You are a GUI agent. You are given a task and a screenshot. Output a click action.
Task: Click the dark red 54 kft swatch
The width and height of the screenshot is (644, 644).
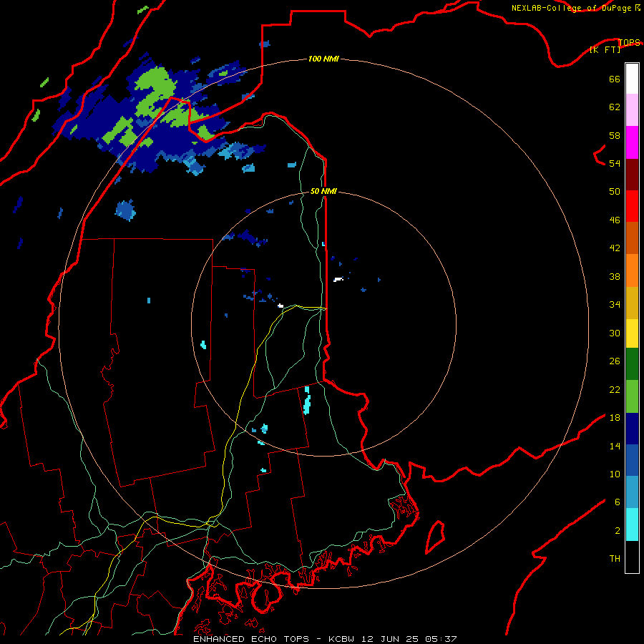tap(632, 175)
